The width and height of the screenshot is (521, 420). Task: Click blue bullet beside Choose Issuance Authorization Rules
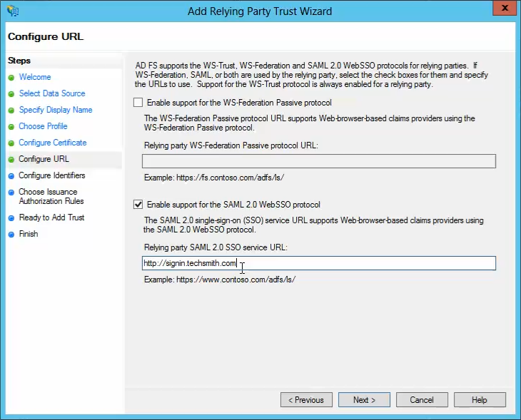click(11, 193)
